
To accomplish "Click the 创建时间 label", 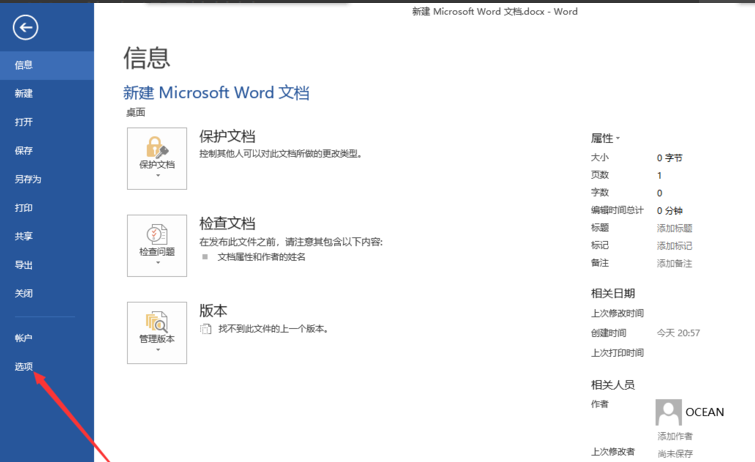I will point(609,333).
